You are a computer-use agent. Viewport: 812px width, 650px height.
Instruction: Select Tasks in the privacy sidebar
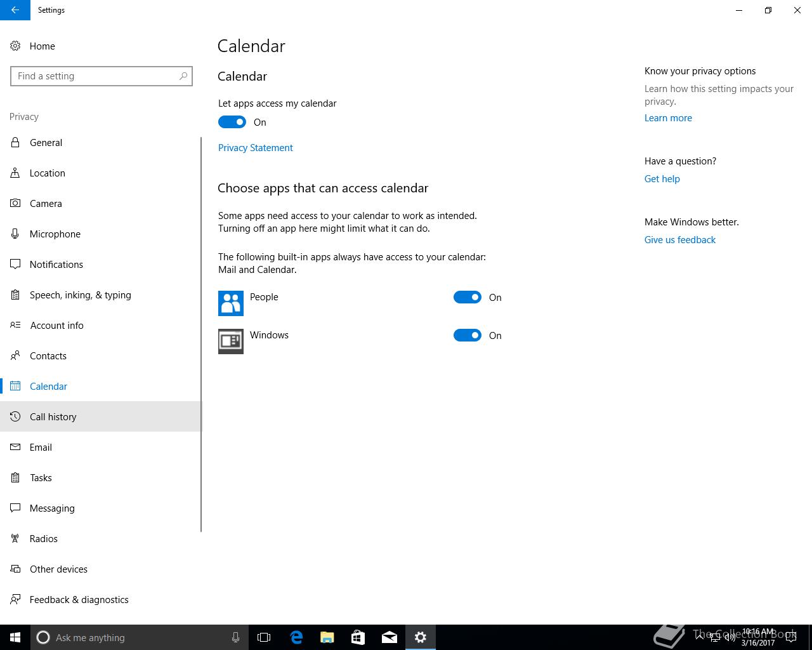[x=100, y=477]
